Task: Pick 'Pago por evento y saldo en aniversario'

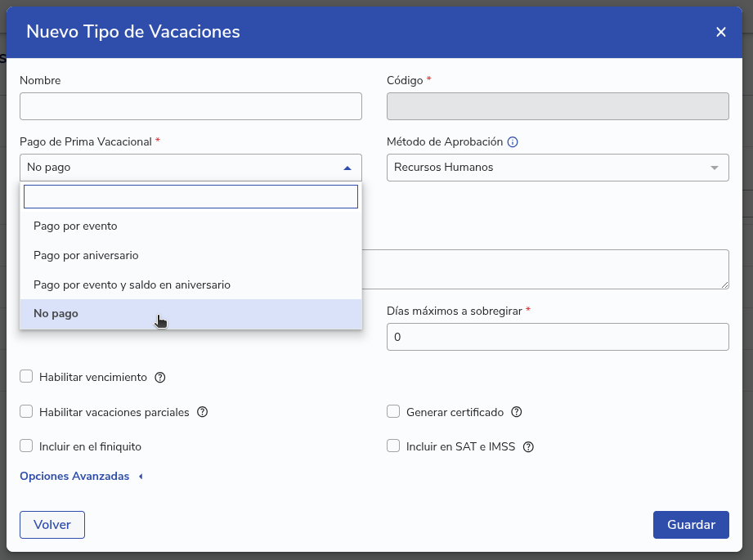Action: pos(132,284)
